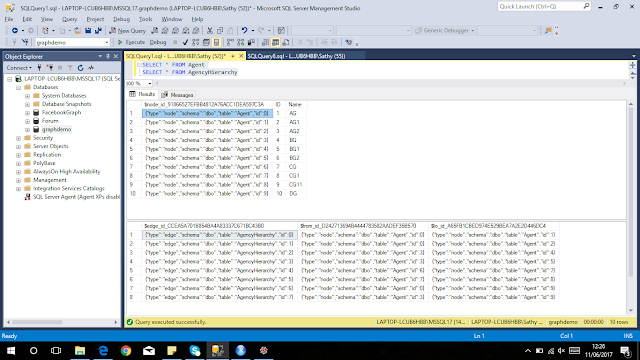Click the Save floppy disk icon

[x=88, y=31]
